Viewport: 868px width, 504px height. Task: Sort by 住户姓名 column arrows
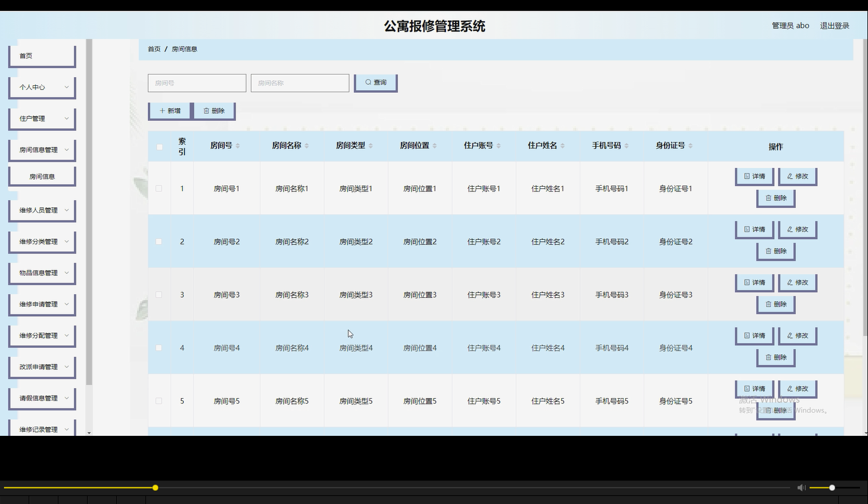pos(562,145)
